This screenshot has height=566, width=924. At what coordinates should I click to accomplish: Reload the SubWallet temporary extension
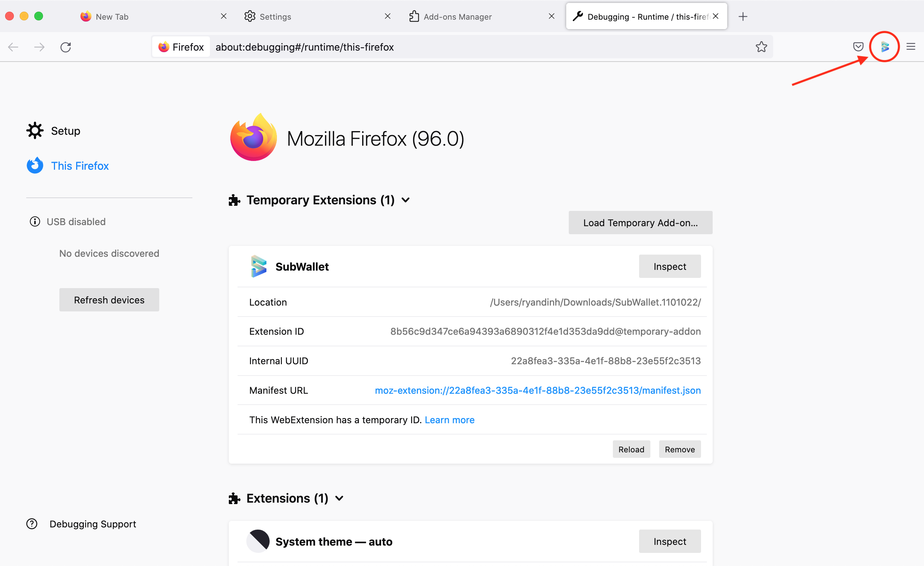[x=631, y=449]
